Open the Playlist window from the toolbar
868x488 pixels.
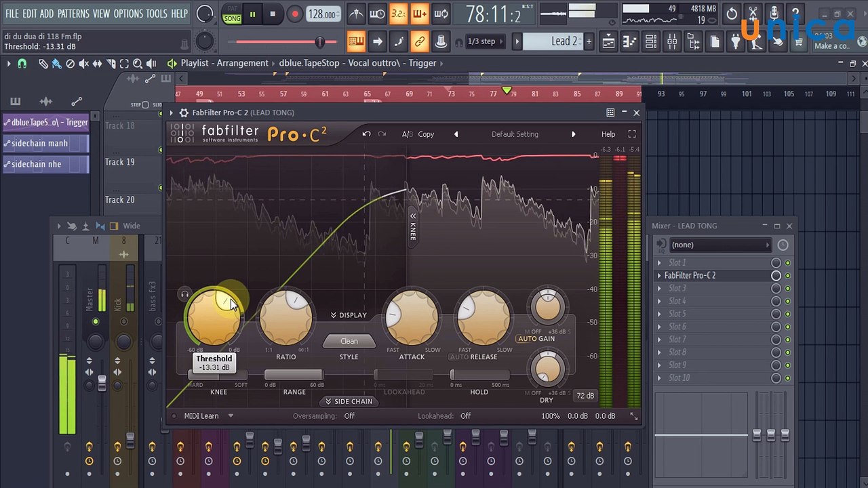(608, 42)
